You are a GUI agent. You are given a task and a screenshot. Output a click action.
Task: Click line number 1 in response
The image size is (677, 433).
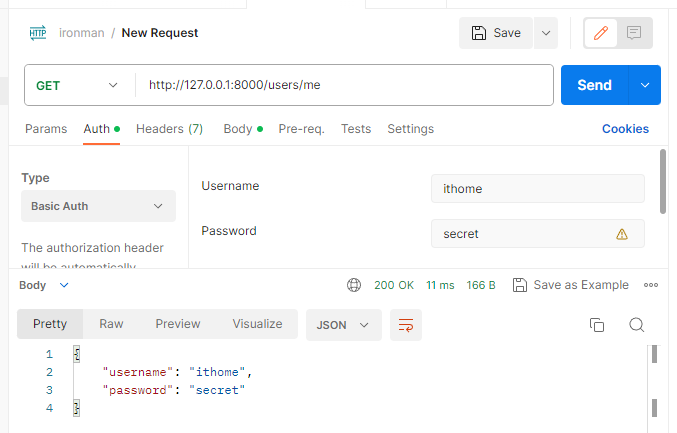[49, 354]
